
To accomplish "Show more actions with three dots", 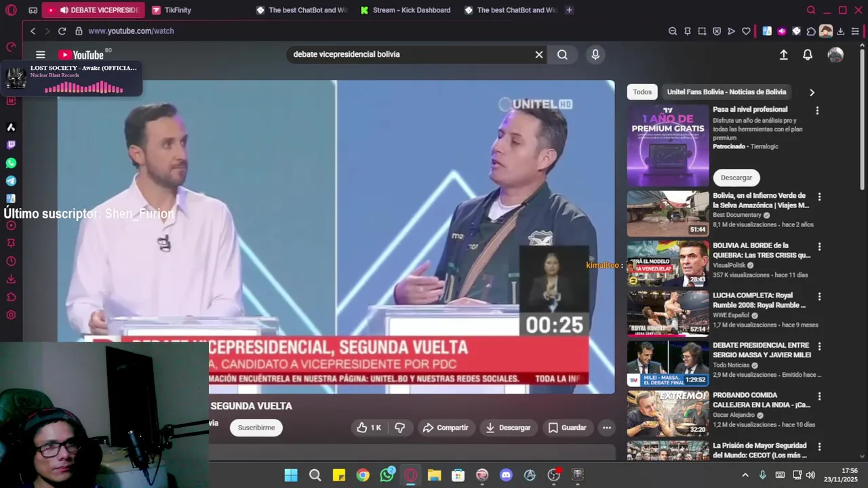I will (x=607, y=428).
